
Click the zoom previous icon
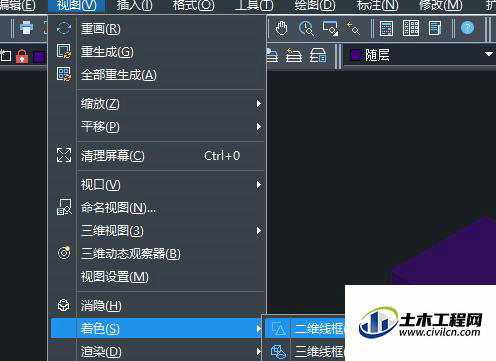pos(353,28)
